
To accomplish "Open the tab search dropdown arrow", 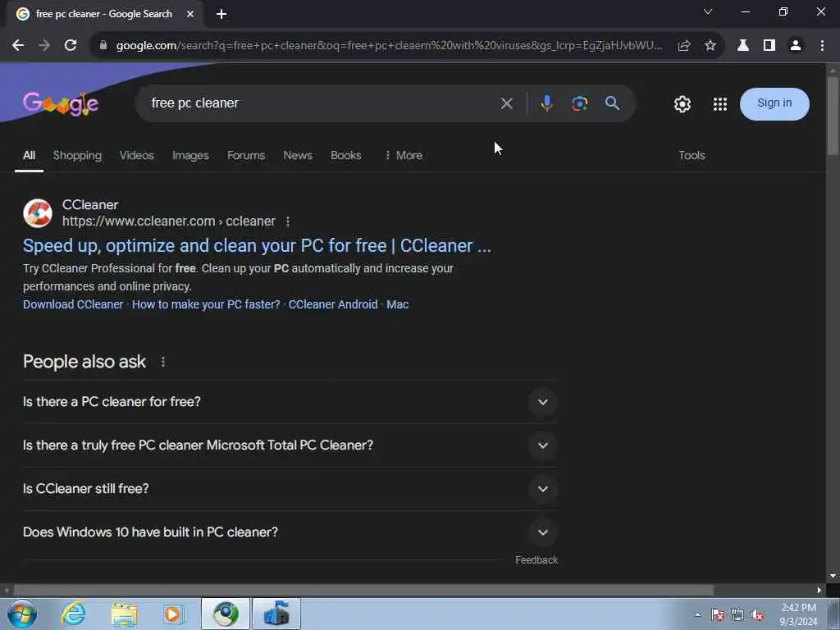I will pos(708,11).
